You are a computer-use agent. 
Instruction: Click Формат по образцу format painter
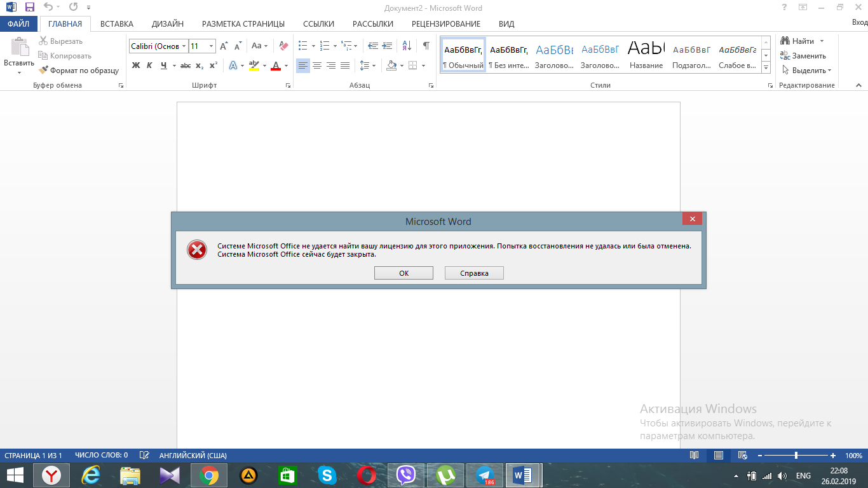(x=79, y=71)
